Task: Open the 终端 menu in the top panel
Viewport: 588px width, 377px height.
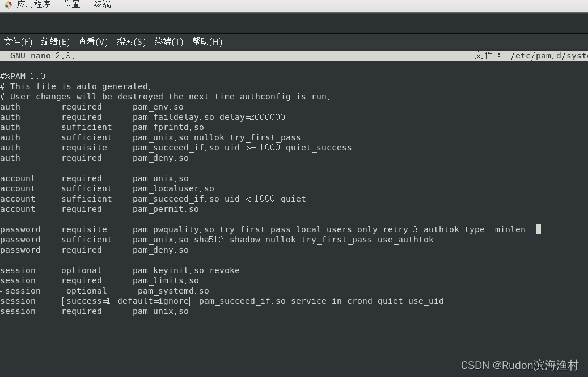Action: 101,5
